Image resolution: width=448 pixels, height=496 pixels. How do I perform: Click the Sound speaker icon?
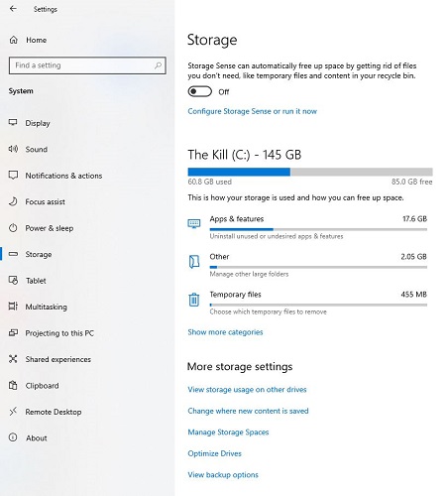pyautogui.click(x=13, y=149)
